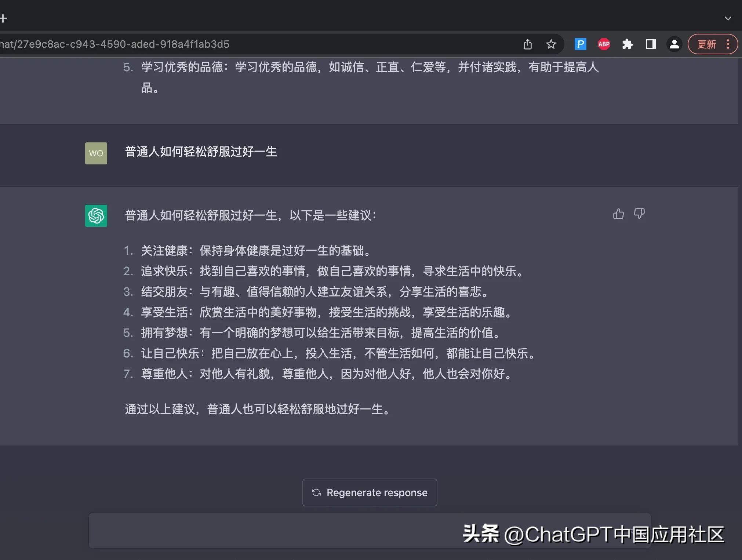The height and width of the screenshot is (560, 742).
Task: Click the green ChatGPT logo avatar
Action: 96,216
